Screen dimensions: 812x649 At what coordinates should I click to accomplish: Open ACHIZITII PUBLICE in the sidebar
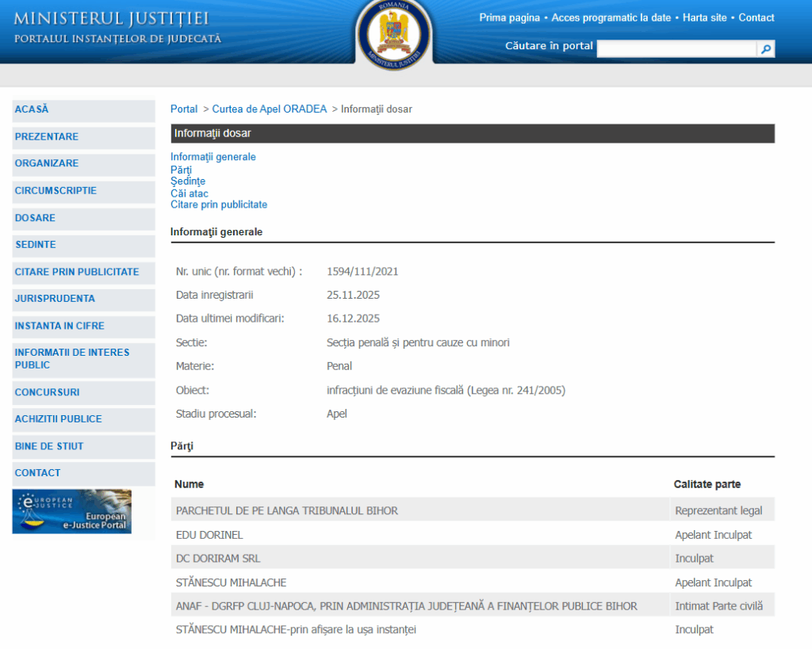coord(58,419)
